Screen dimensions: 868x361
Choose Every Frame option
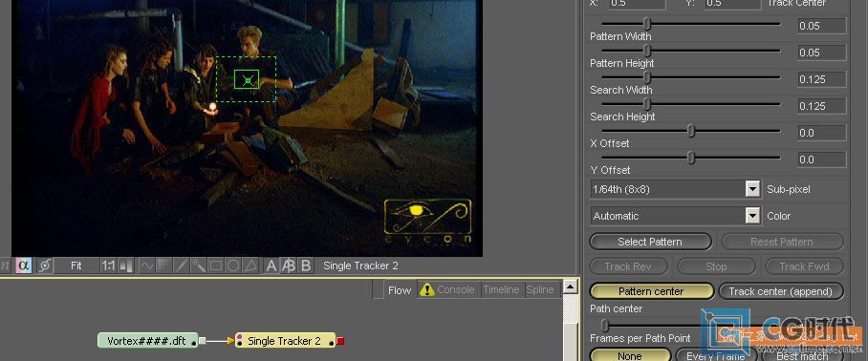click(x=716, y=356)
